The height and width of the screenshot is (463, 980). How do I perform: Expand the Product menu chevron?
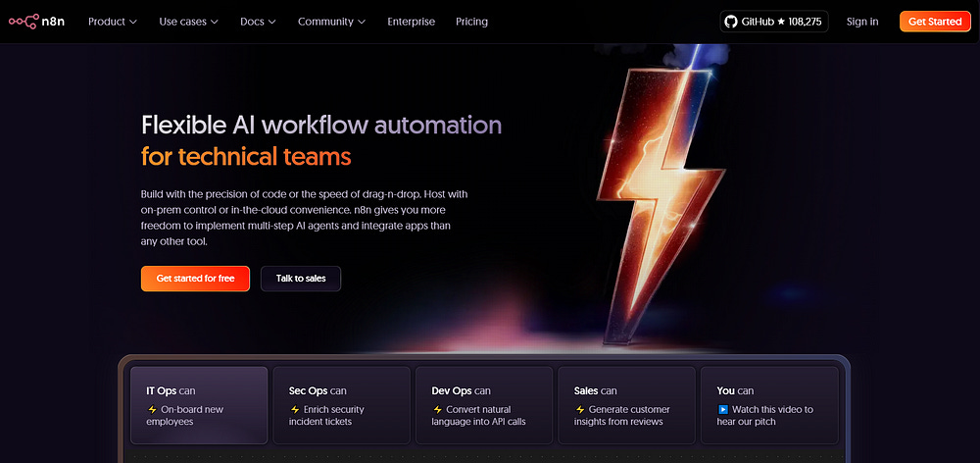point(133,22)
